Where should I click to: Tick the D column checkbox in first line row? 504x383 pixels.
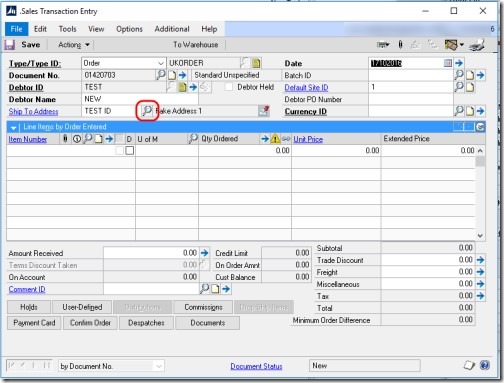[130, 151]
